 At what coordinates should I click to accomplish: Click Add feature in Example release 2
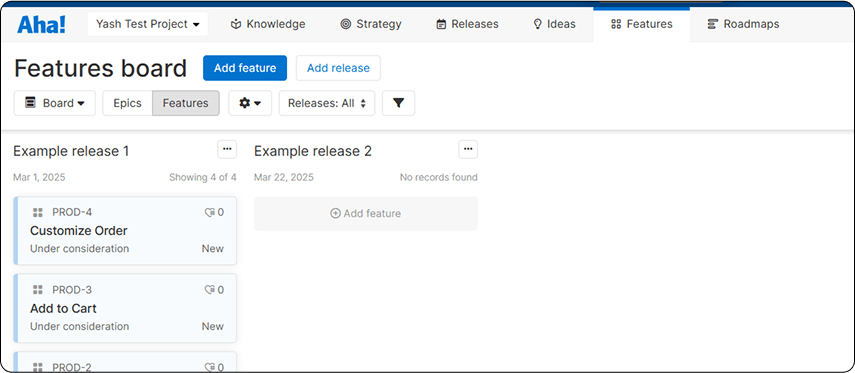pyautogui.click(x=366, y=214)
